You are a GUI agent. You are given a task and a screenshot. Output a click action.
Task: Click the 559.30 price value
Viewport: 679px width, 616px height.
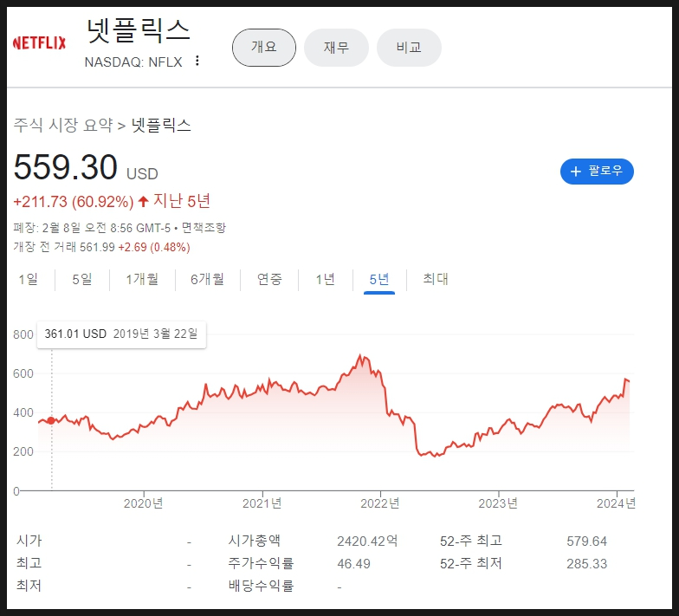point(66,167)
